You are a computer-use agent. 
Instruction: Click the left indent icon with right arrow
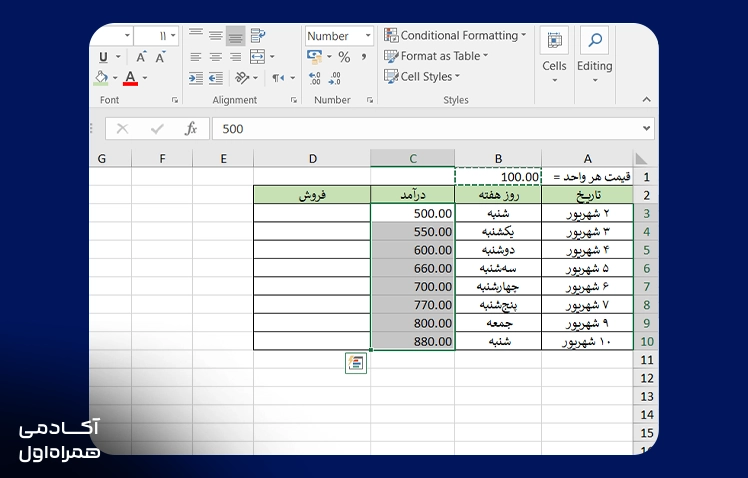(x=196, y=78)
